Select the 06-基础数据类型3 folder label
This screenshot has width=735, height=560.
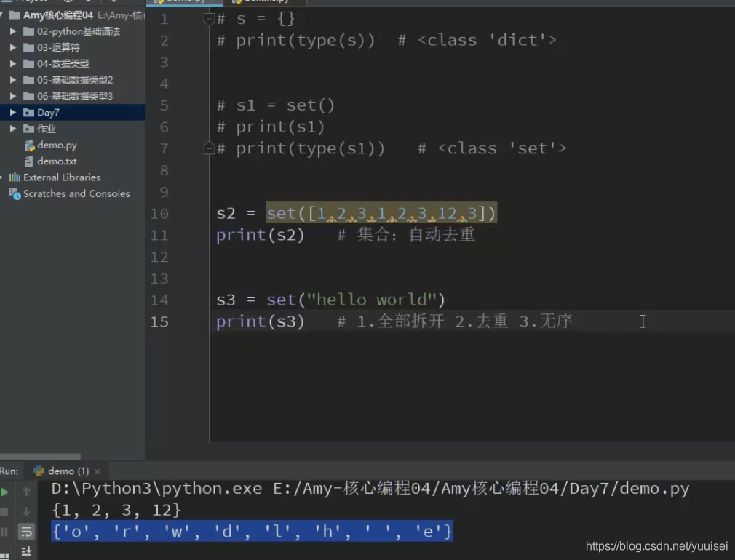pos(75,96)
